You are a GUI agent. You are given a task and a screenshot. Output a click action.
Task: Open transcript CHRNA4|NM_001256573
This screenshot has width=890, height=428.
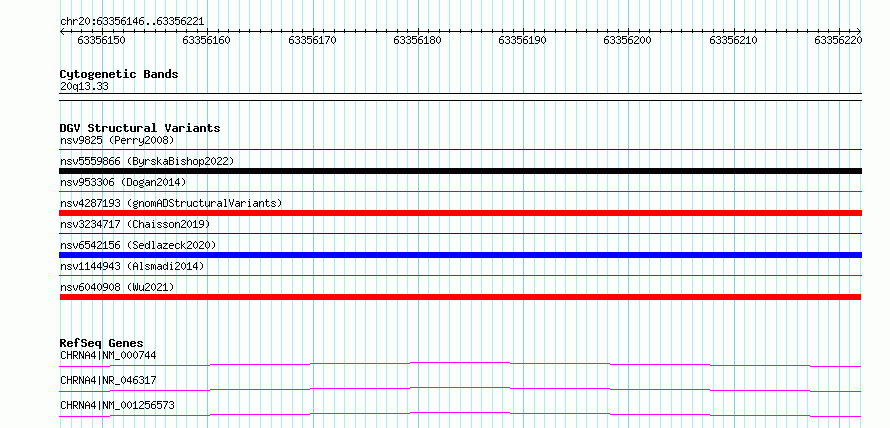click(x=117, y=405)
